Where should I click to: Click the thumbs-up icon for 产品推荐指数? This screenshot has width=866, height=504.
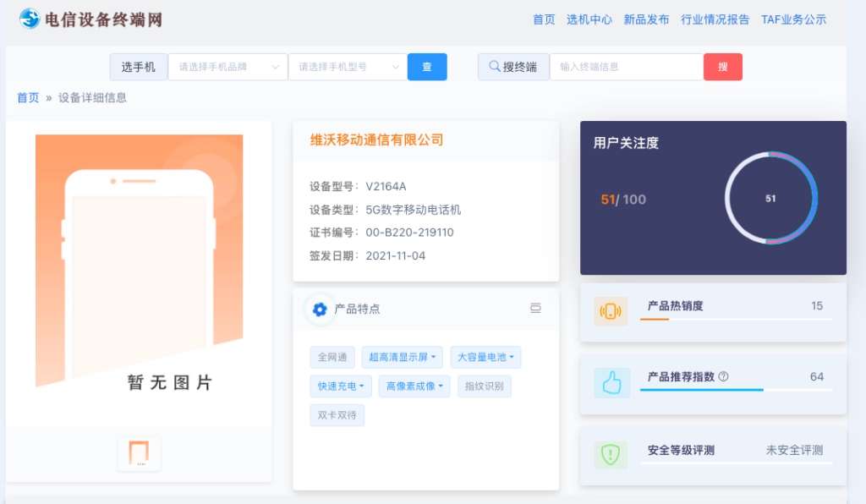(611, 382)
